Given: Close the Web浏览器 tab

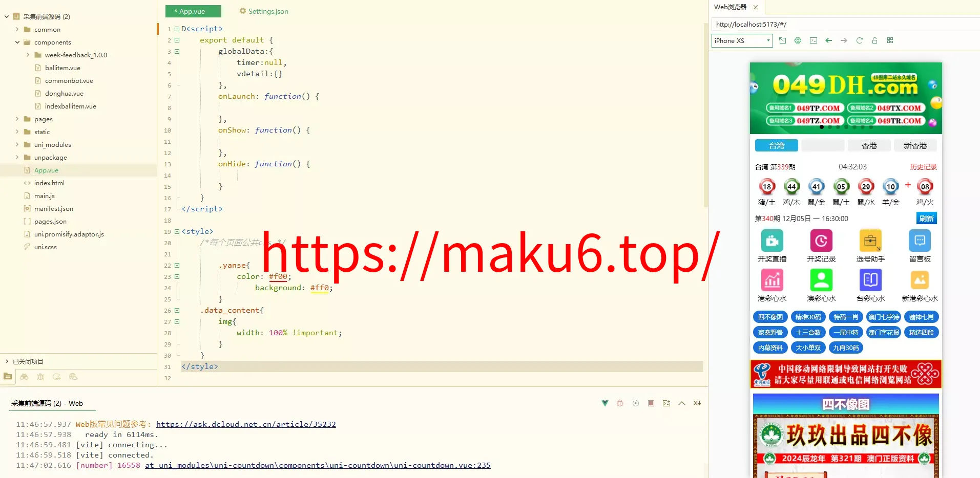Looking at the screenshot, I should point(756,7).
